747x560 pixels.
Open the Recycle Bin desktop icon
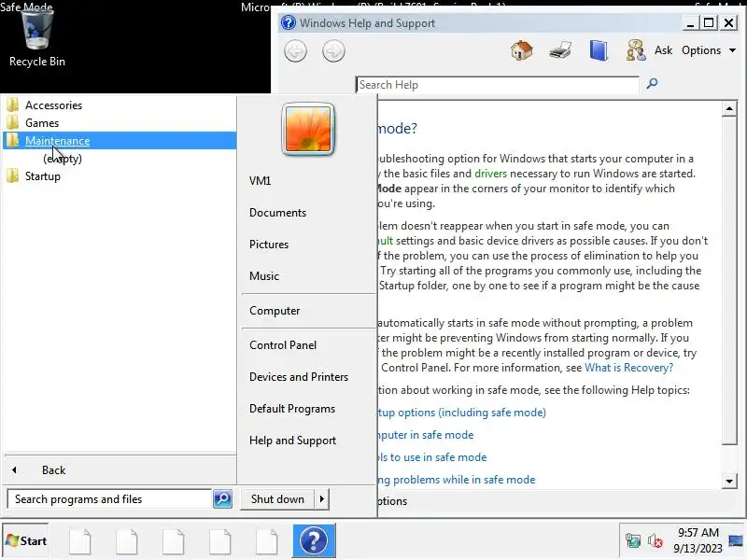[37, 39]
